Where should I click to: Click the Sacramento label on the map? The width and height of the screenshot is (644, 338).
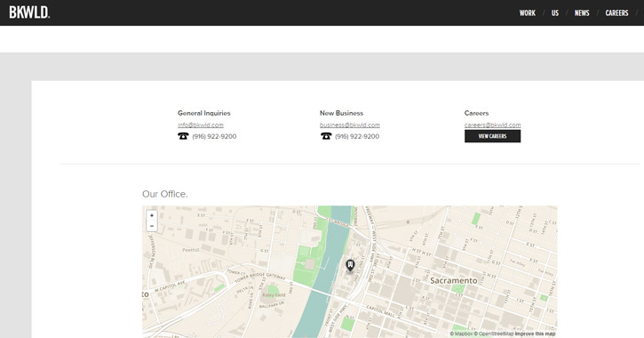(454, 280)
